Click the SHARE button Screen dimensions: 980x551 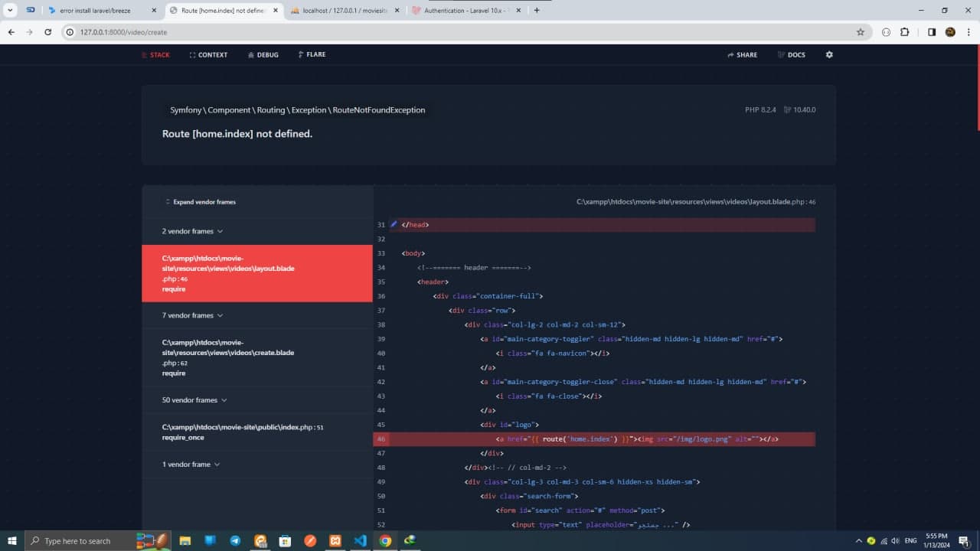pos(743,55)
